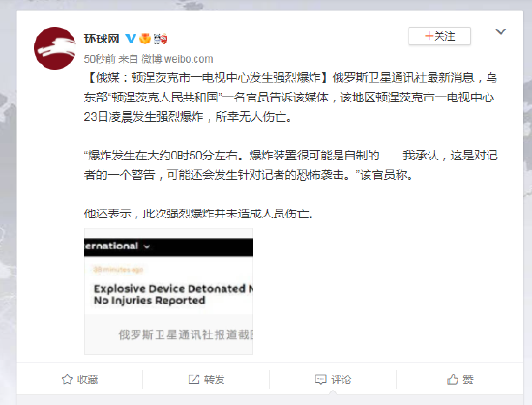Viewport: 532px width, 405px height.
Task: Select the 转发 repost tab
Action: tap(206, 379)
